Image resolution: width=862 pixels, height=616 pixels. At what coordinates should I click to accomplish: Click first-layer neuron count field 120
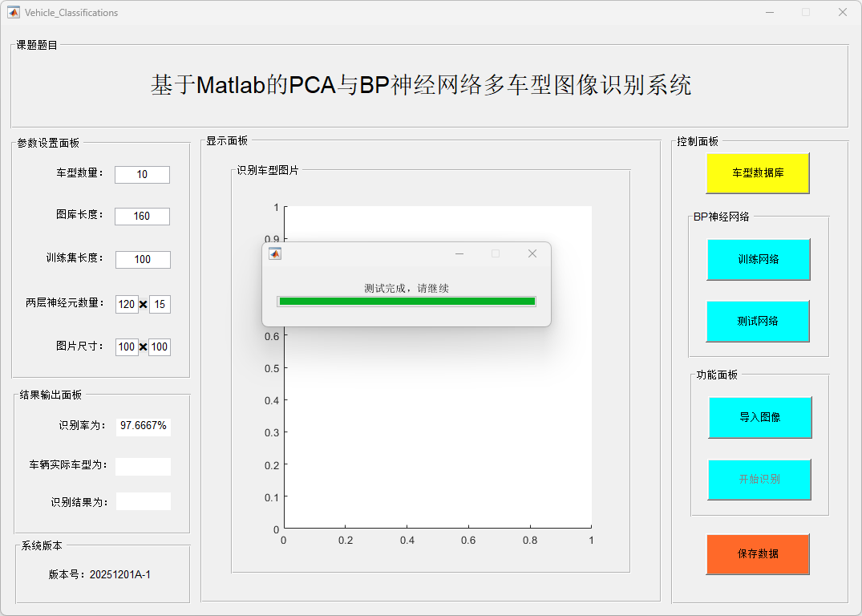126,305
